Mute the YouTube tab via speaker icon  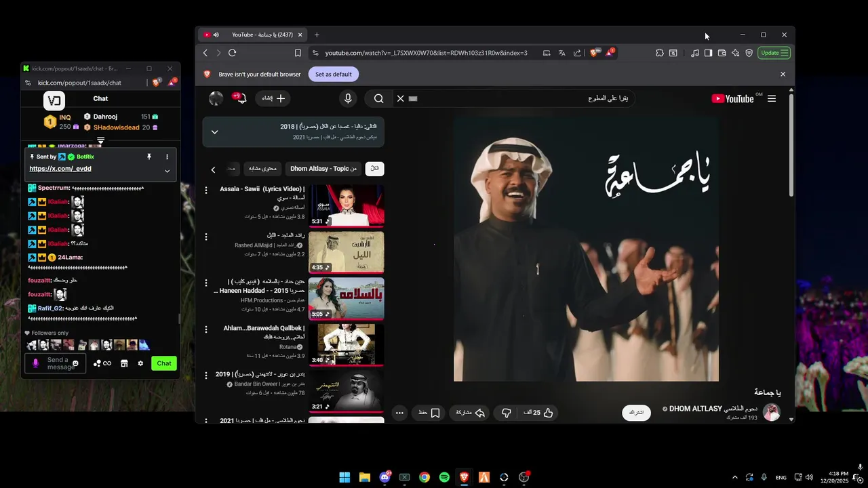click(216, 35)
